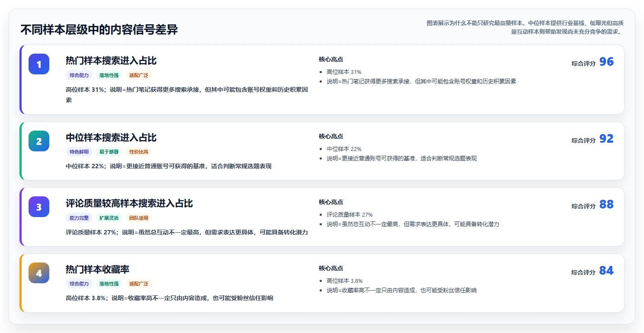
Task: Open the card title "热门样本收藏率"
Action: tap(98, 269)
